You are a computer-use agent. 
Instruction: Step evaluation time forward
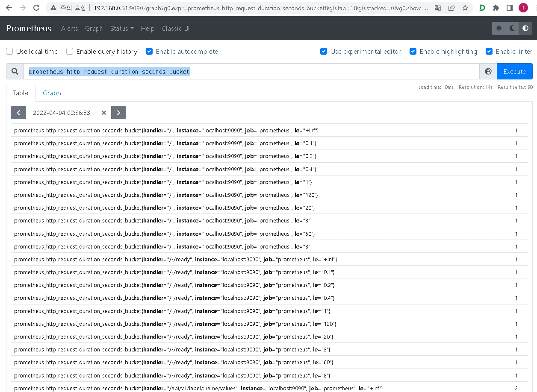(118, 113)
